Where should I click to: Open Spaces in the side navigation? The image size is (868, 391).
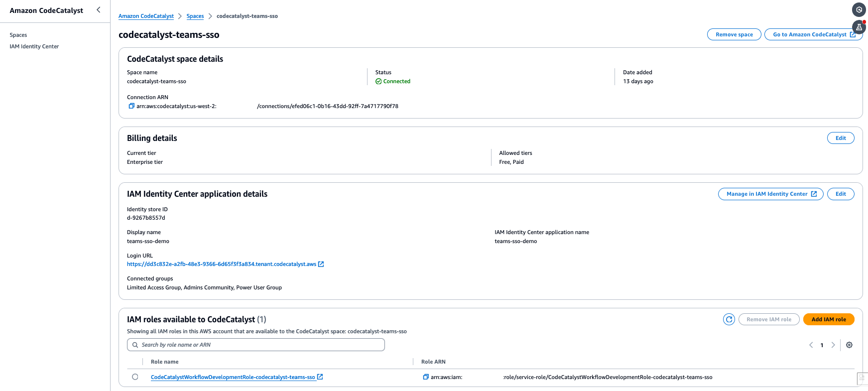click(x=18, y=35)
